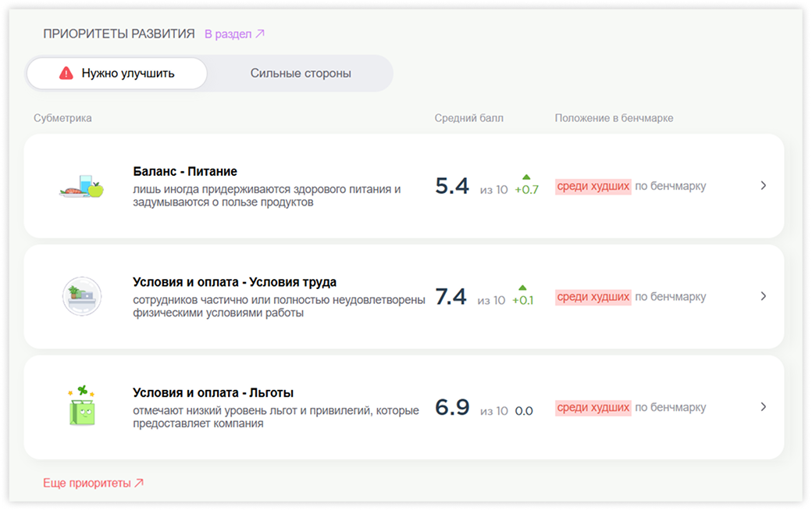The height and width of the screenshot is (511, 812).
Task: Click 'среди худших' badge in Льготы row
Action: coord(593,408)
